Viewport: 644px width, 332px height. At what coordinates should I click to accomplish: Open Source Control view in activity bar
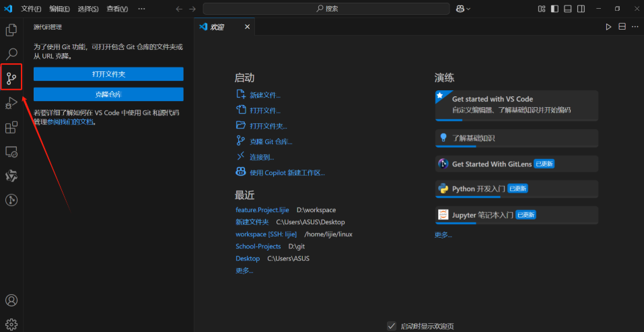pos(11,77)
